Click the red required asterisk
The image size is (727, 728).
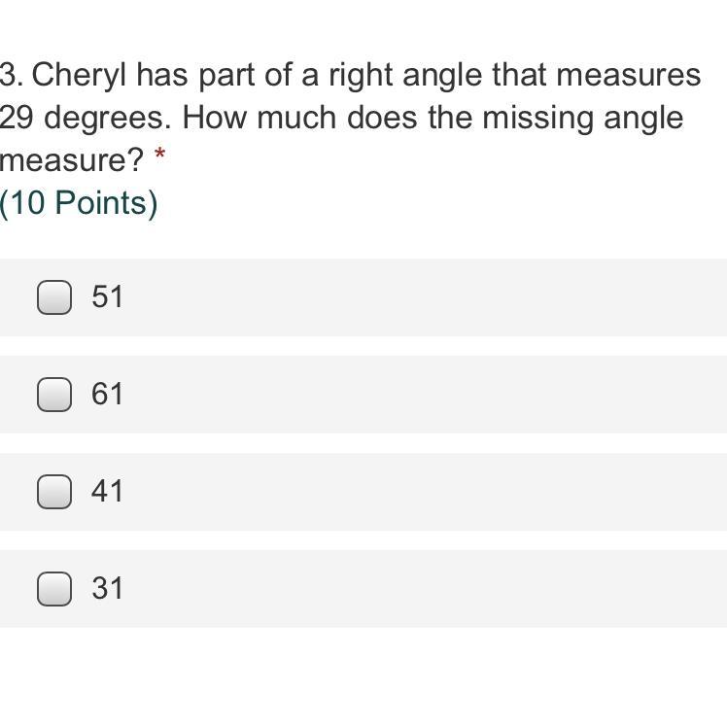point(160,156)
